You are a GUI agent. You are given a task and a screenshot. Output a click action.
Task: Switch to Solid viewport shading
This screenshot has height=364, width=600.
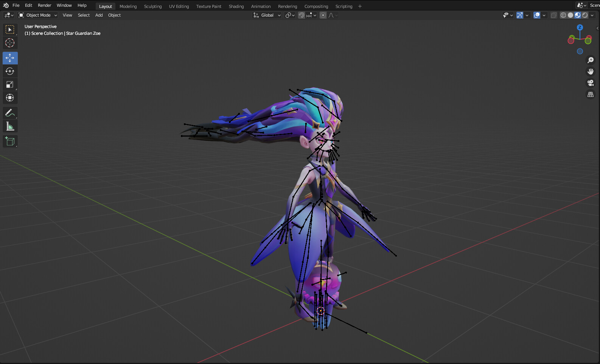(x=570, y=15)
